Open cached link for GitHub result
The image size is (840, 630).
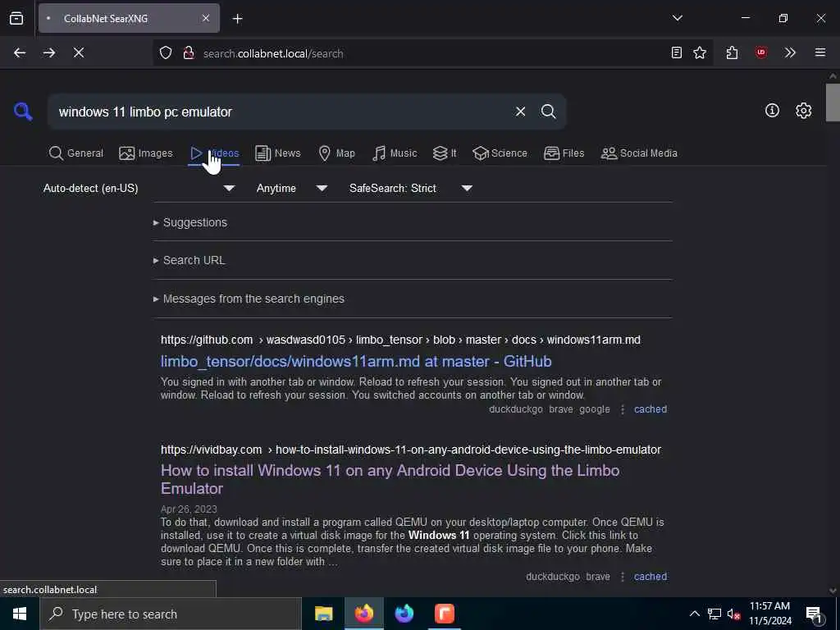point(651,409)
